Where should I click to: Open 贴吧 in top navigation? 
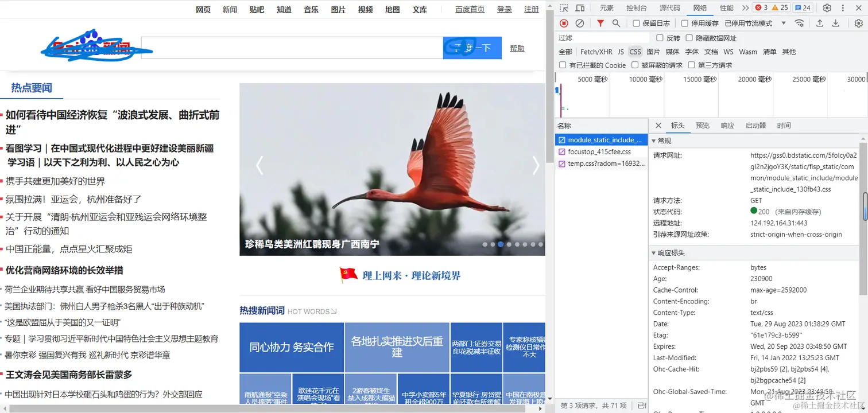click(257, 9)
